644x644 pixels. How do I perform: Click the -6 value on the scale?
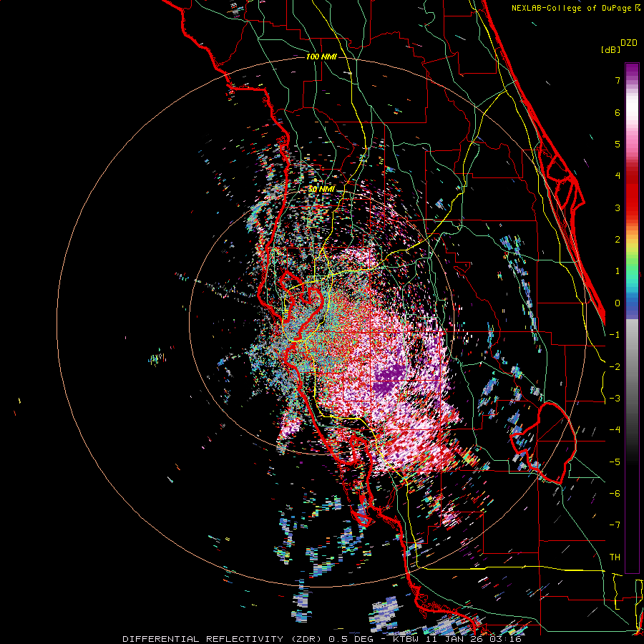click(x=615, y=494)
